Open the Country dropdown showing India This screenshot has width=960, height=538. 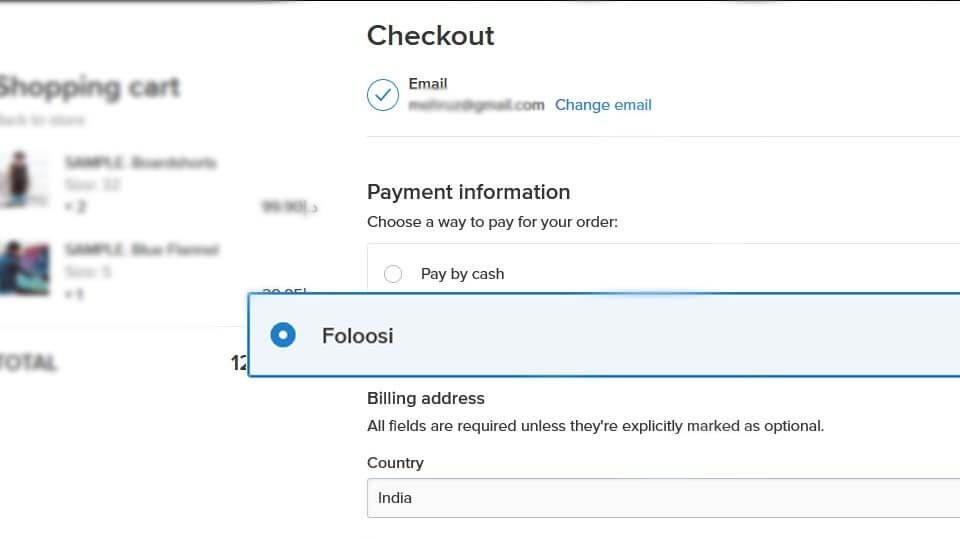[664, 498]
